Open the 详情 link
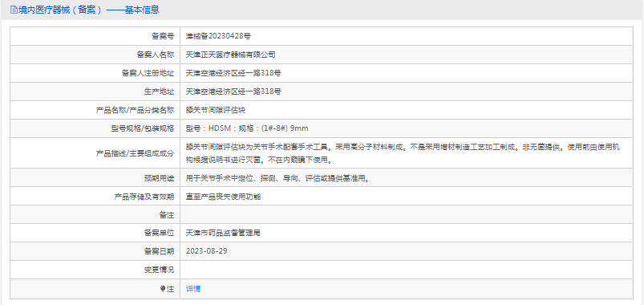 tap(193, 289)
